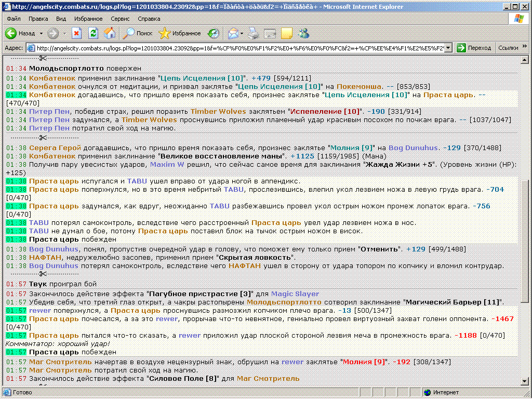Click the vertical scrollbar up arrow
The width and height of the screenshot is (532, 399).
point(525,60)
